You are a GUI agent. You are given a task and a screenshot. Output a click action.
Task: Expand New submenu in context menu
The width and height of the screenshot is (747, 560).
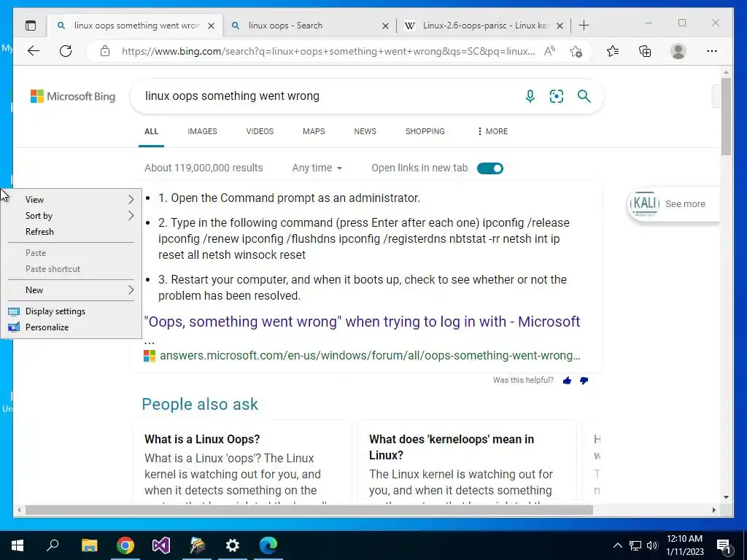[x=71, y=290]
